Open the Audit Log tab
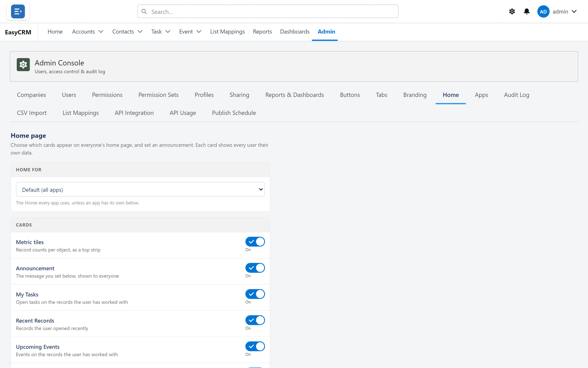This screenshot has height=368, width=588. click(517, 95)
